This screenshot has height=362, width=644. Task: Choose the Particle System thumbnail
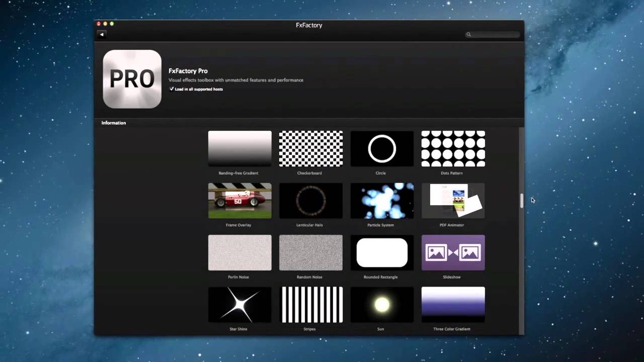click(x=382, y=201)
